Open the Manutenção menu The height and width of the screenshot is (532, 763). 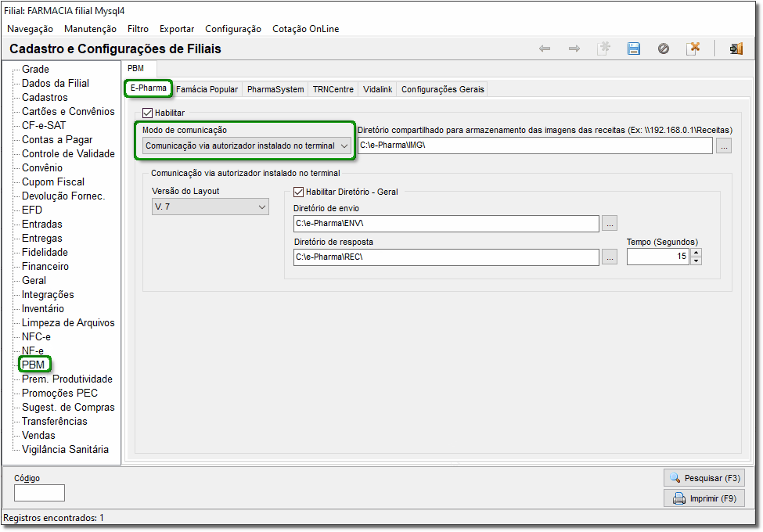pos(90,29)
